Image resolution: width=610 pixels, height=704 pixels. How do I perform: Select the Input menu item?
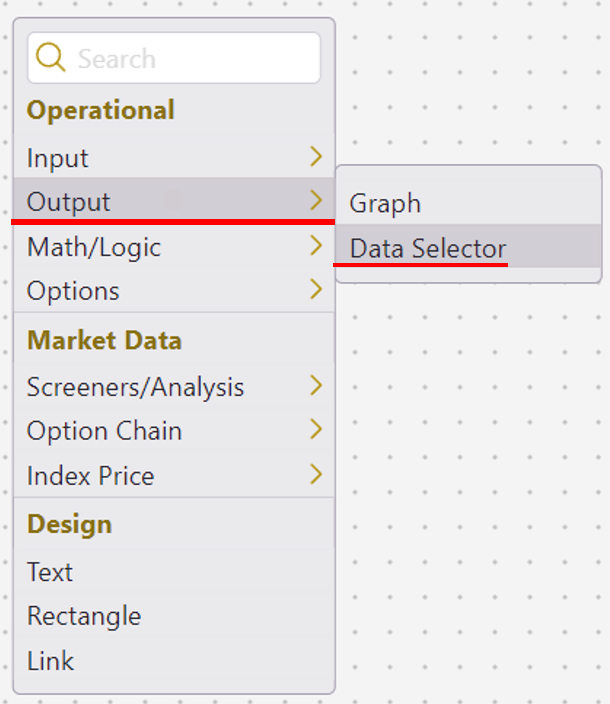[58, 158]
